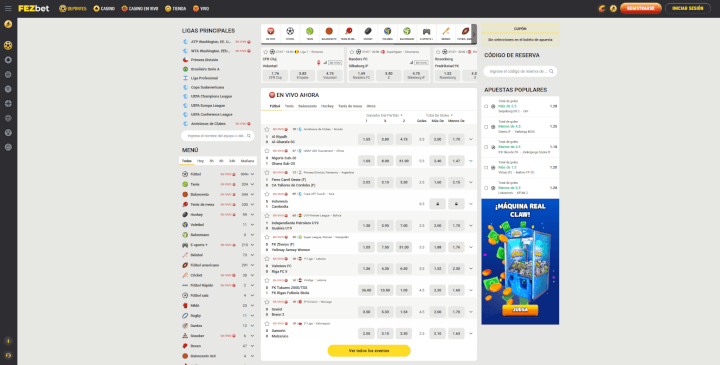Expand the Snooker category chevron
Image resolution: width=720 pixels, height=365 pixels.
click(252, 336)
